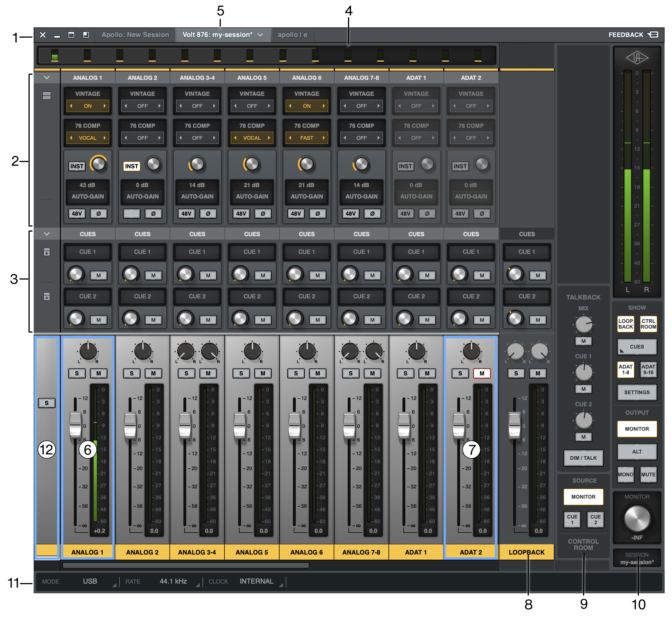
Task: Invert phase on the ADAT 2 channel
Action: [482, 213]
